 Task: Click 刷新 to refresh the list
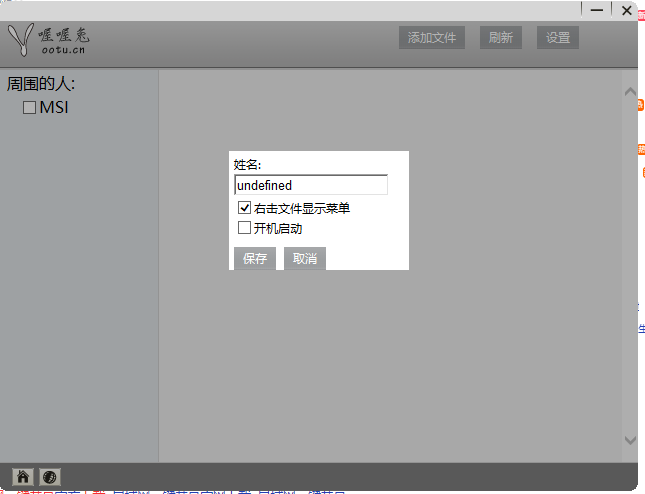[501, 38]
